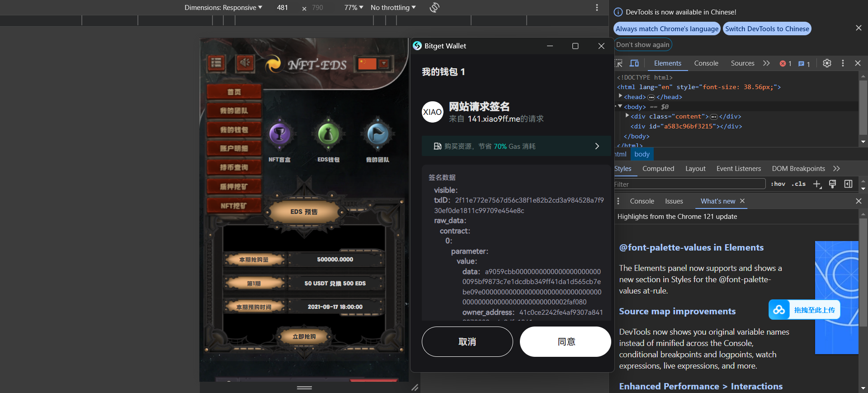This screenshot has height=393, width=868.
Task: Switch to the Computed tab
Action: coord(658,169)
